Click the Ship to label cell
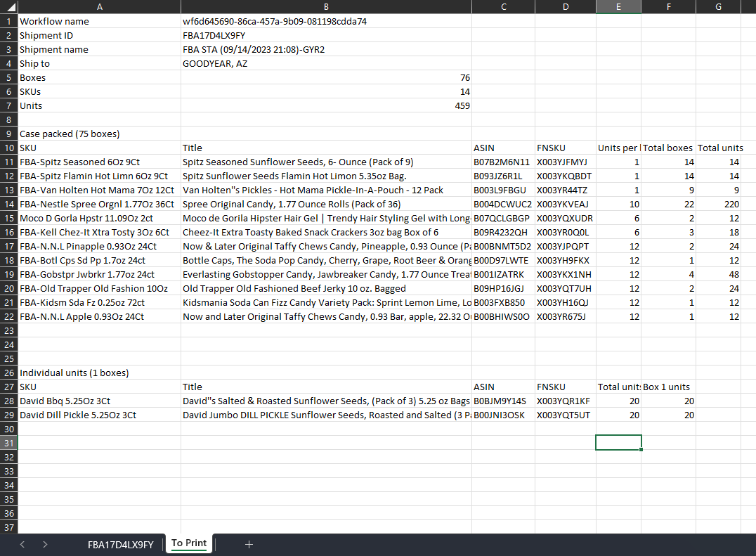The height and width of the screenshot is (556, 756). tap(99, 64)
